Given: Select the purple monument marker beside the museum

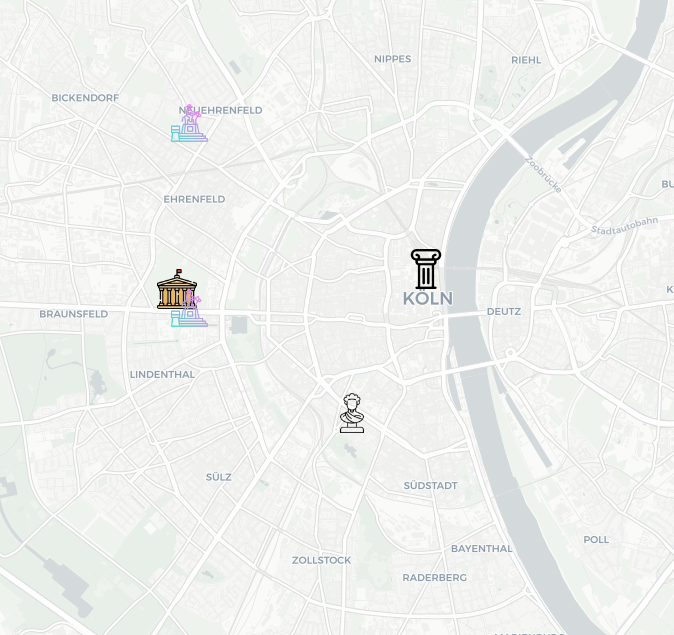Looking at the screenshot, I should pos(190,309).
